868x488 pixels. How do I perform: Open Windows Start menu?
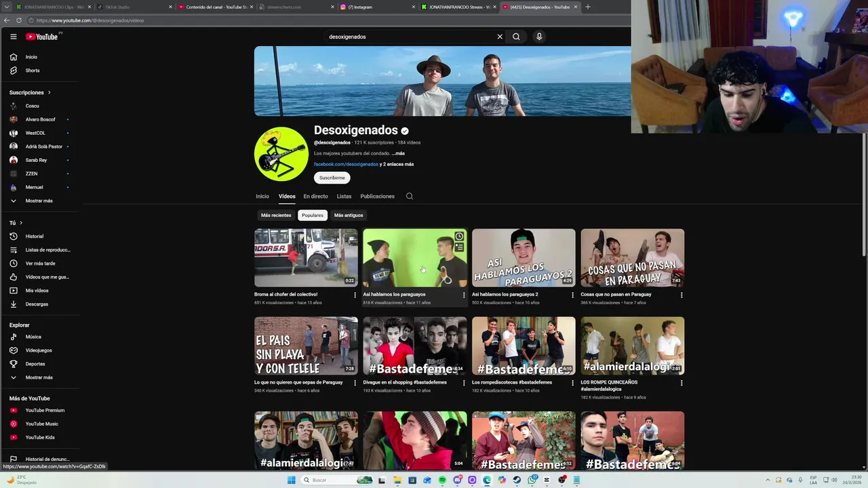292,480
